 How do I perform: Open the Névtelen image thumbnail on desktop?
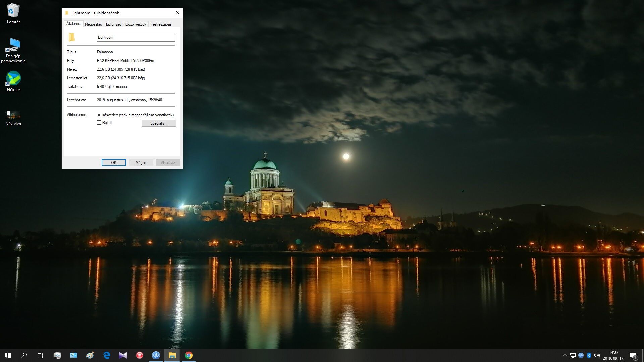pos(13,115)
